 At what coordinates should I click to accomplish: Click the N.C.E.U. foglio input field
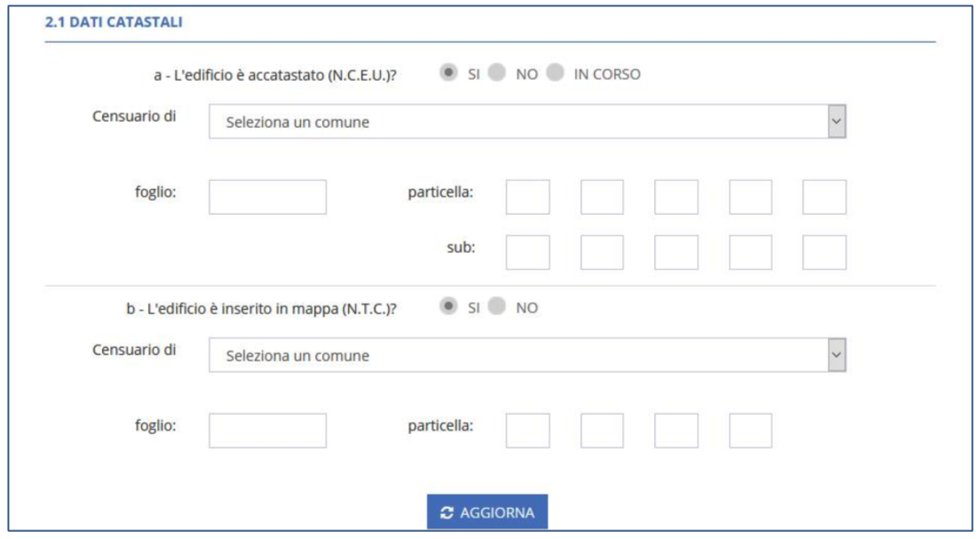pyautogui.click(x=267, y=196)
